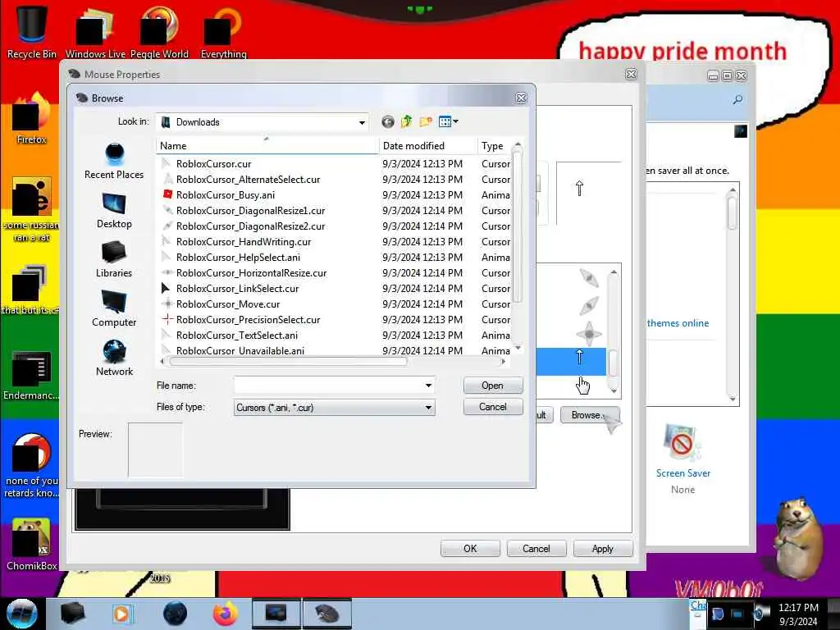Click the Up One Level folder icon
The width and height of the screenshot is (840, 630).
[x=407, y=122]
